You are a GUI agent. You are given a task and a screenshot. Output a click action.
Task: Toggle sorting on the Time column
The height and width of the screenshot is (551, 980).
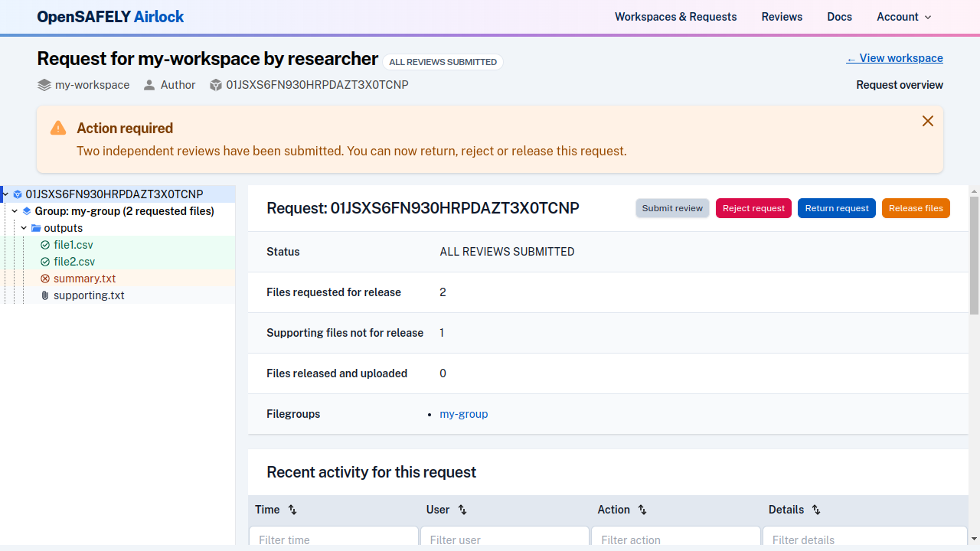pyautogui.click(x=292, y=510)
